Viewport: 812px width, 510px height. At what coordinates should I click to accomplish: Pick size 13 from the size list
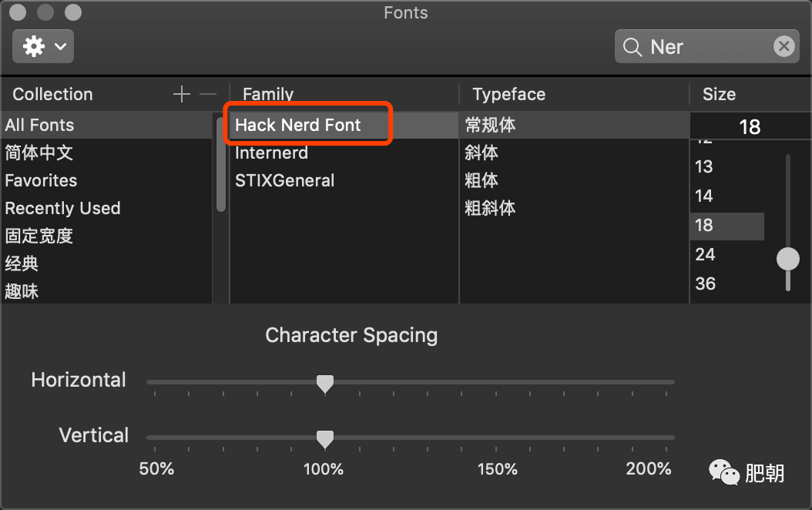[727, 166]
